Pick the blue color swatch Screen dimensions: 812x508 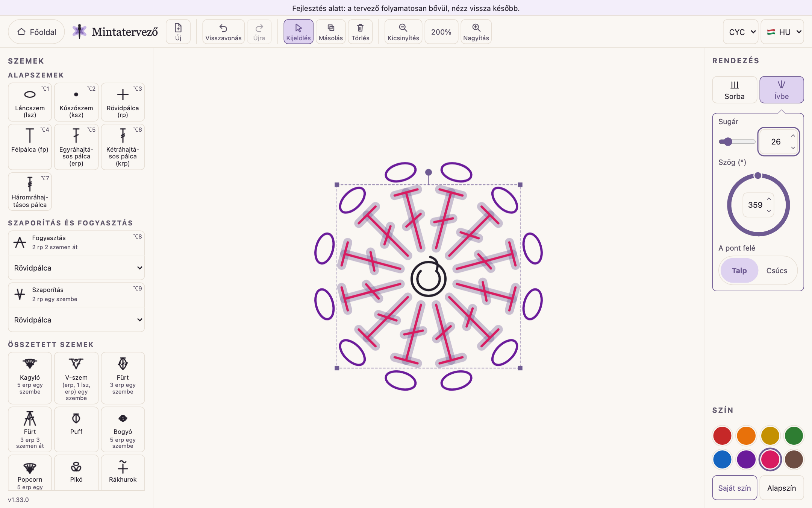[722, 459]
